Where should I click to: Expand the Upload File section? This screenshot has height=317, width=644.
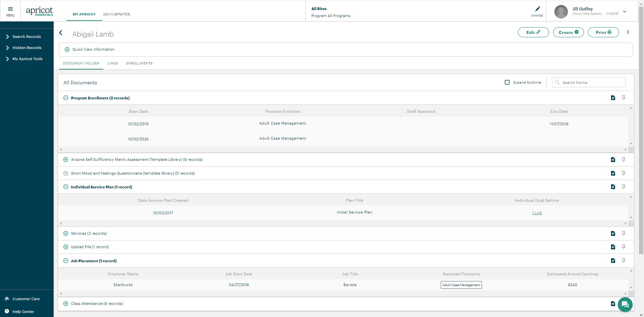click(x=66, y=247)
